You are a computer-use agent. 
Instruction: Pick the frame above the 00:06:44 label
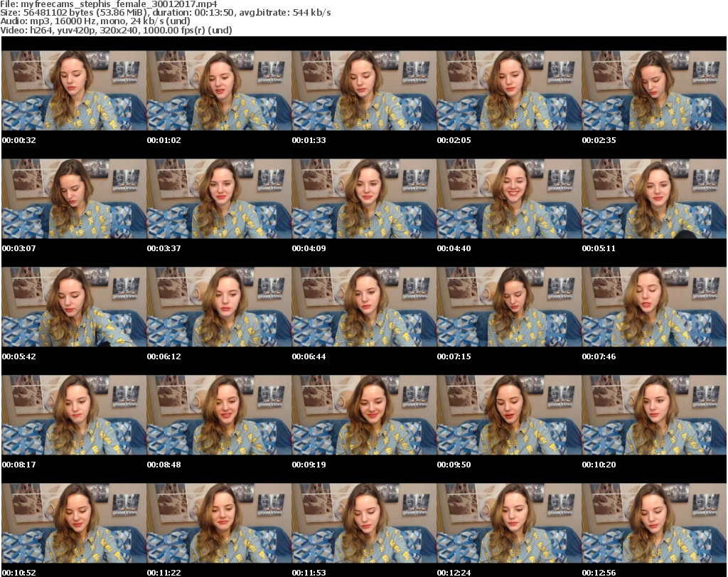[x=364, y=307]
